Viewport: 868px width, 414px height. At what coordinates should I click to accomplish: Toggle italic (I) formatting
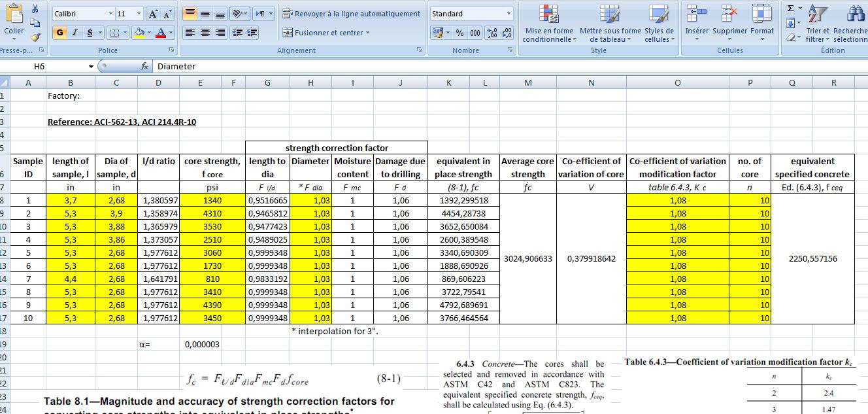(75, 33)
